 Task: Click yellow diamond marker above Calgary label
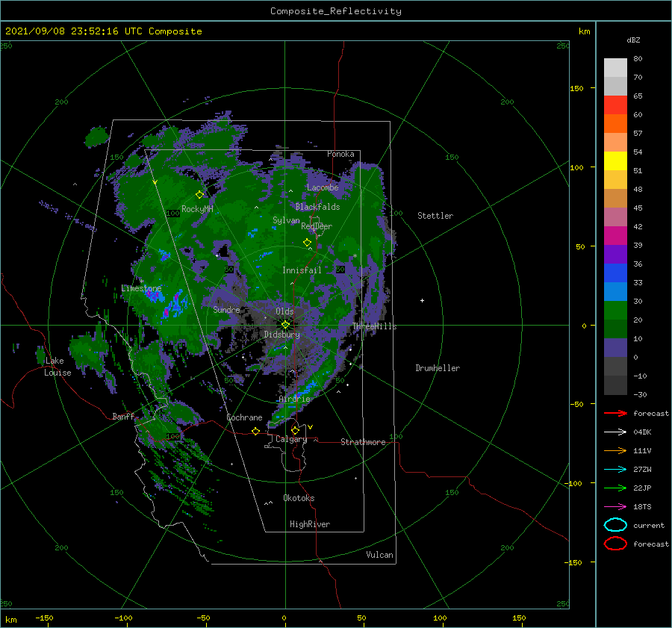pos(295,430)
